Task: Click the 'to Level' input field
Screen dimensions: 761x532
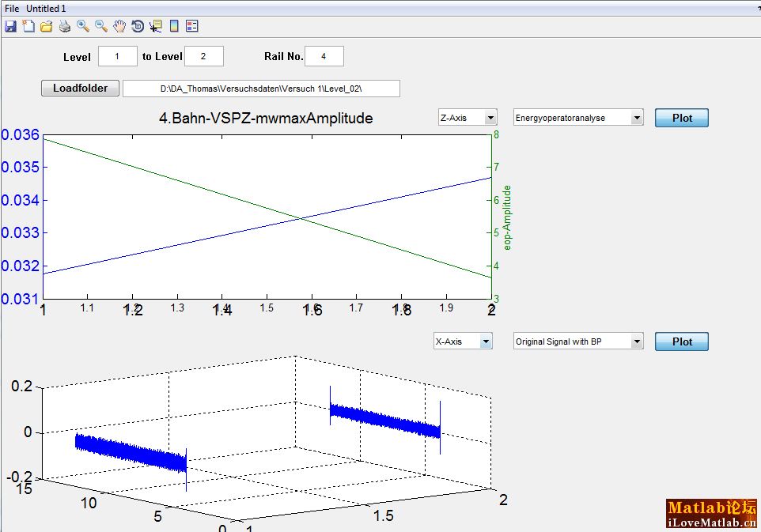Action: pyautogui.click(x=204, y=56)
